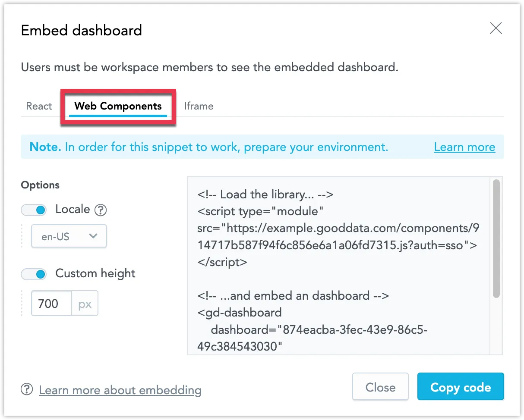Image resolution: width=524 pixels, height=420 pixels.
Task: Open the Learn more link in the note banner
Action: (464, 147)
